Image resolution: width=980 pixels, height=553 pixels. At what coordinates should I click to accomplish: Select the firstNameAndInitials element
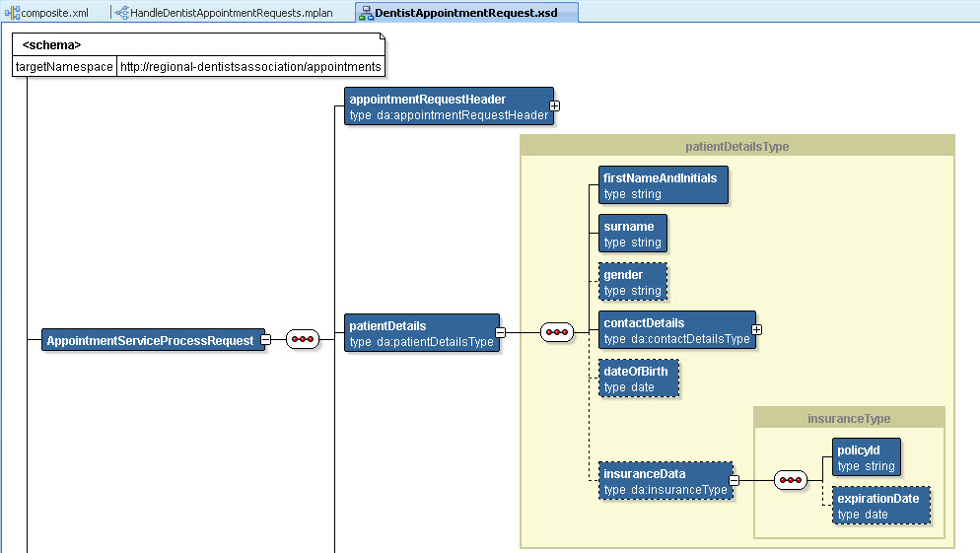coord(664,185)
